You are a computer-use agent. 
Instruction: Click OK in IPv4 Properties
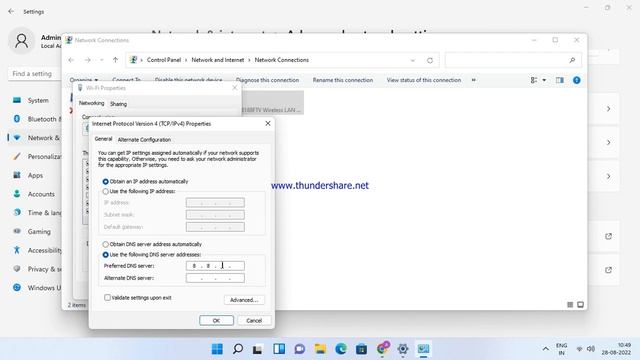coord(216,320)
